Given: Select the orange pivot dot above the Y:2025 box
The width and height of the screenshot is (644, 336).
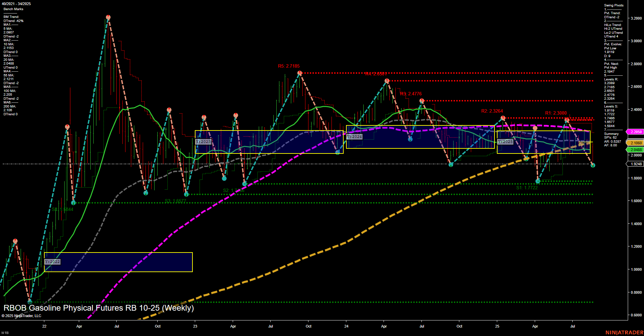Looking at the screenshot, I should coord(535,128).
